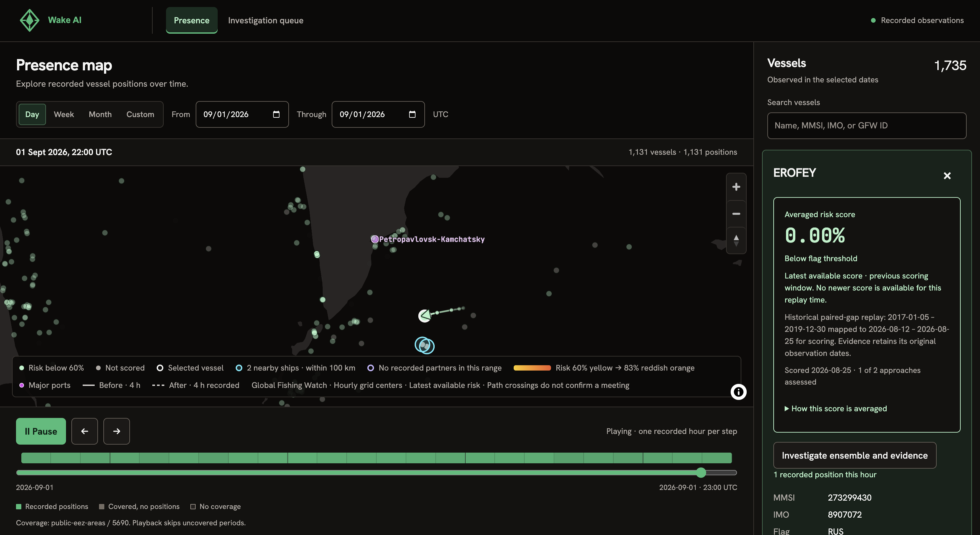
Task: Click the No coverage legend entry
Action: (x=216, y=506)
